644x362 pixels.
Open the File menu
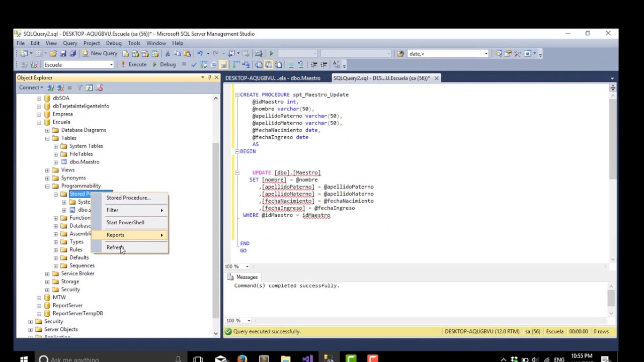21,43
